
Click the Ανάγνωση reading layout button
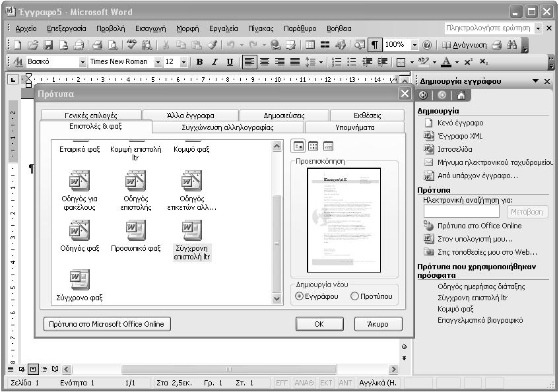click(464, 45)
